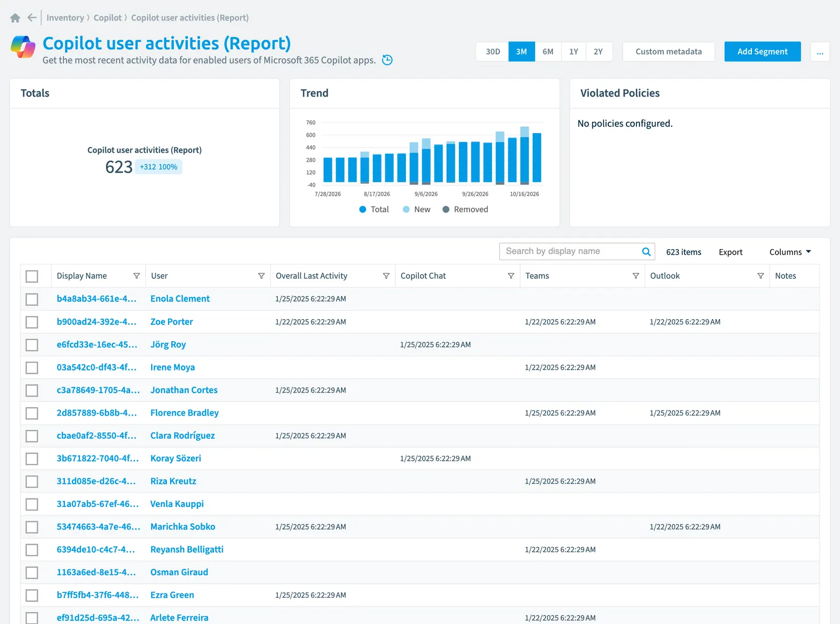Filter the Overall Last Activity column
Viewport: 840px width, 624px height.
click(x=386, y=276)
